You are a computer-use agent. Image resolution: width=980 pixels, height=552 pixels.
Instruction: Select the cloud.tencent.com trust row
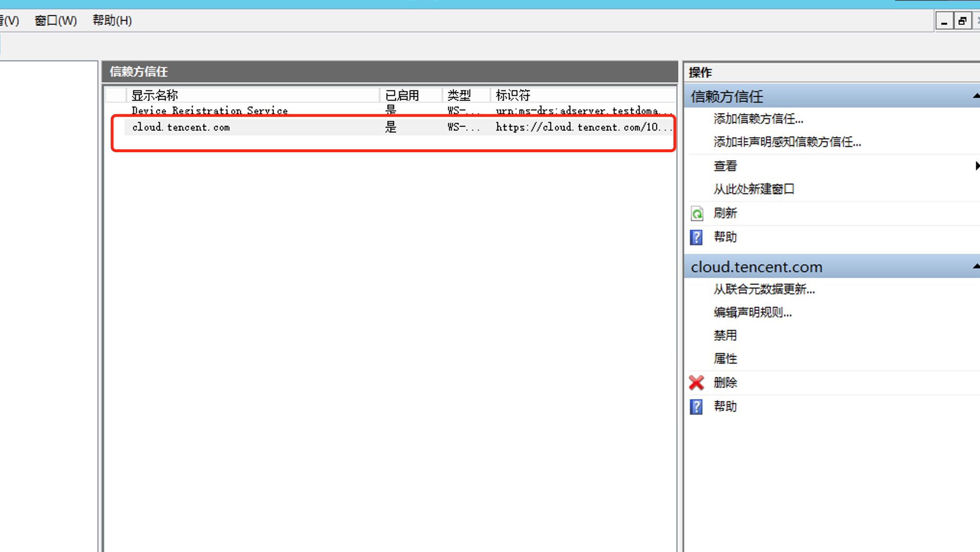[181, 128]
